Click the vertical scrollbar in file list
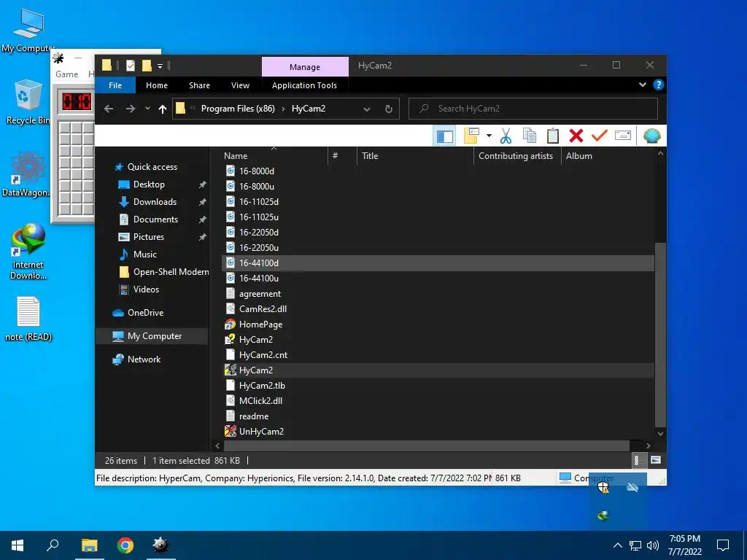The height and width of the screenshot is (560, 747). pyautogui.click(x=660, y=335)
